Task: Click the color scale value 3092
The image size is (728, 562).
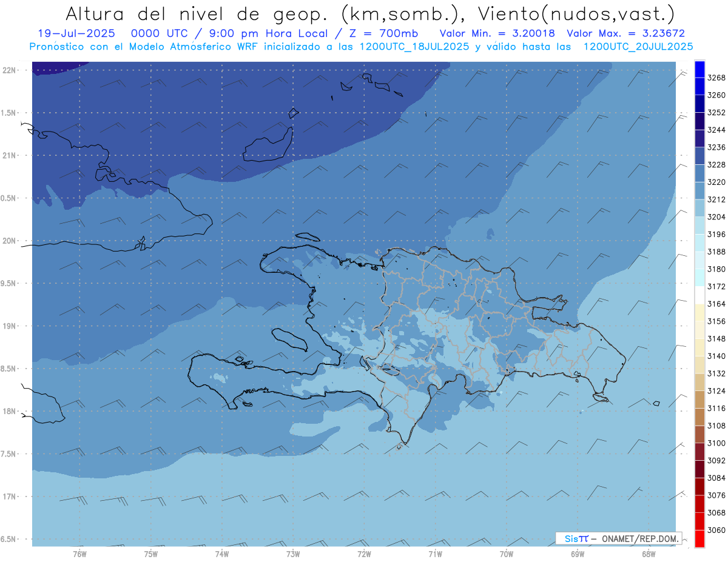Action: [x=716, y=461]
